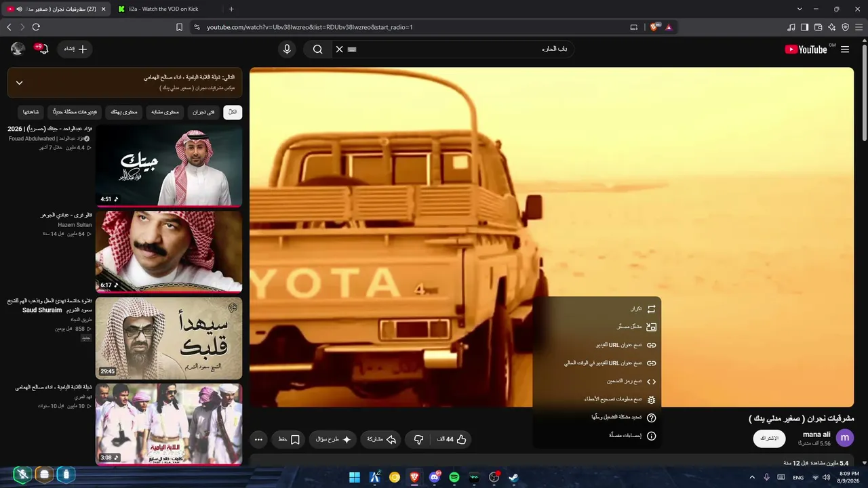This screenshot has height=488, width=868.
Task: Go to YouTube home via the logo
Action: pyautogui.click(x=806, y=49)
